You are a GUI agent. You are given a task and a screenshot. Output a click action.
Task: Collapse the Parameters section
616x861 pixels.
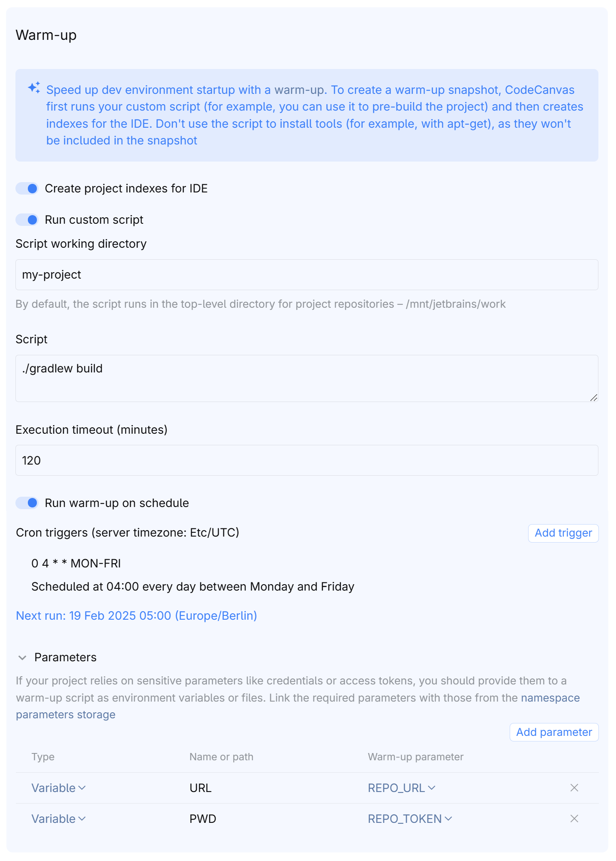tap(22, 657)
